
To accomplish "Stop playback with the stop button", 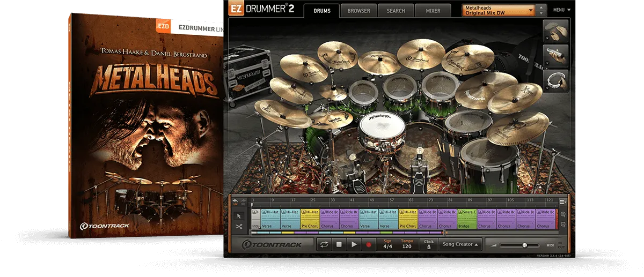I will pyautogui.click(x=339, y=244).
